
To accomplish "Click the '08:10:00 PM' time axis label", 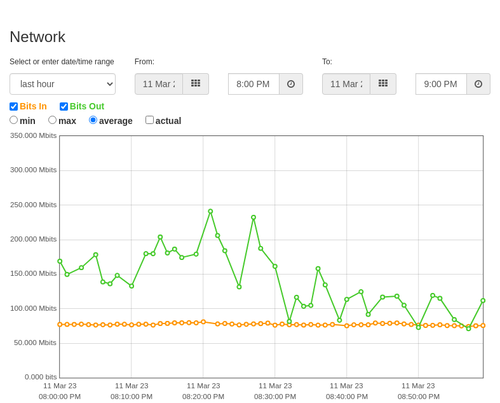I will 131,397.
